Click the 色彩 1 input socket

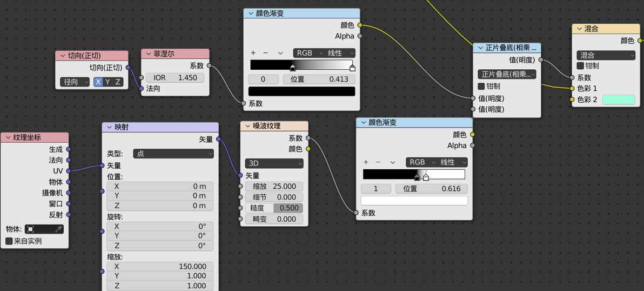click(x=572, y=88)
